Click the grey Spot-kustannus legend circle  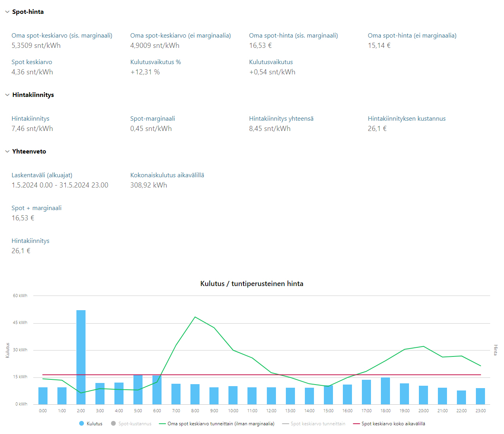tap(113, 424)
